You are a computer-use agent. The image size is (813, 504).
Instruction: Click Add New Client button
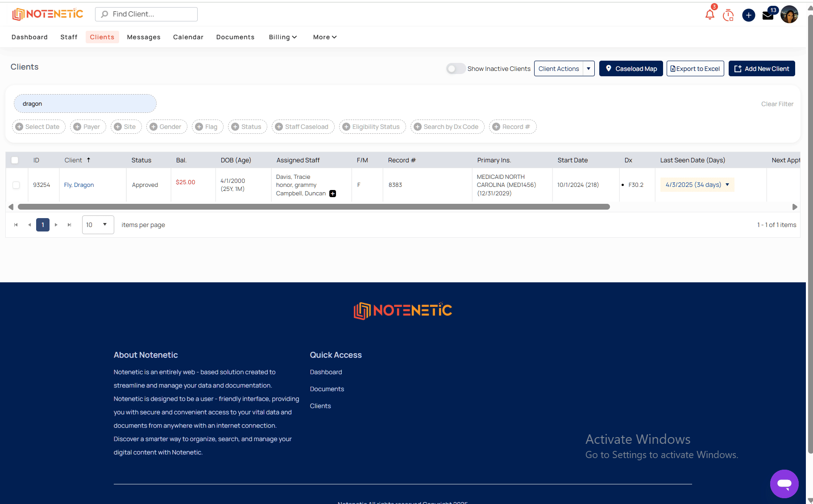(x=762, y=69)
